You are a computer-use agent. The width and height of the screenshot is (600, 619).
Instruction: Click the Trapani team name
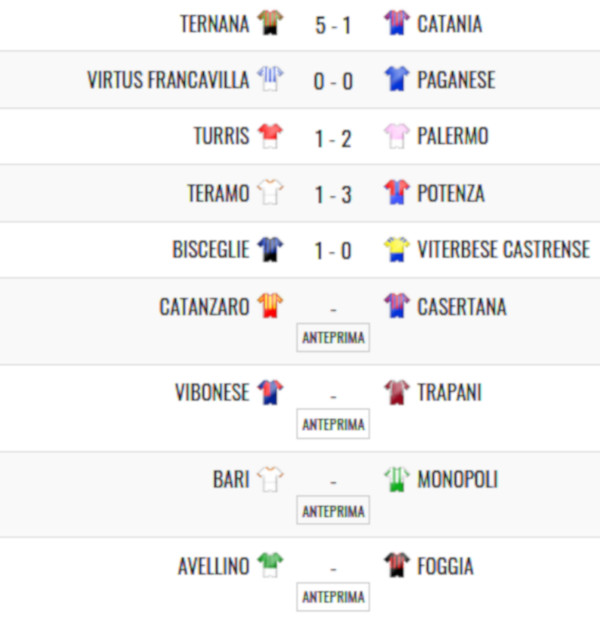[449, 393]
